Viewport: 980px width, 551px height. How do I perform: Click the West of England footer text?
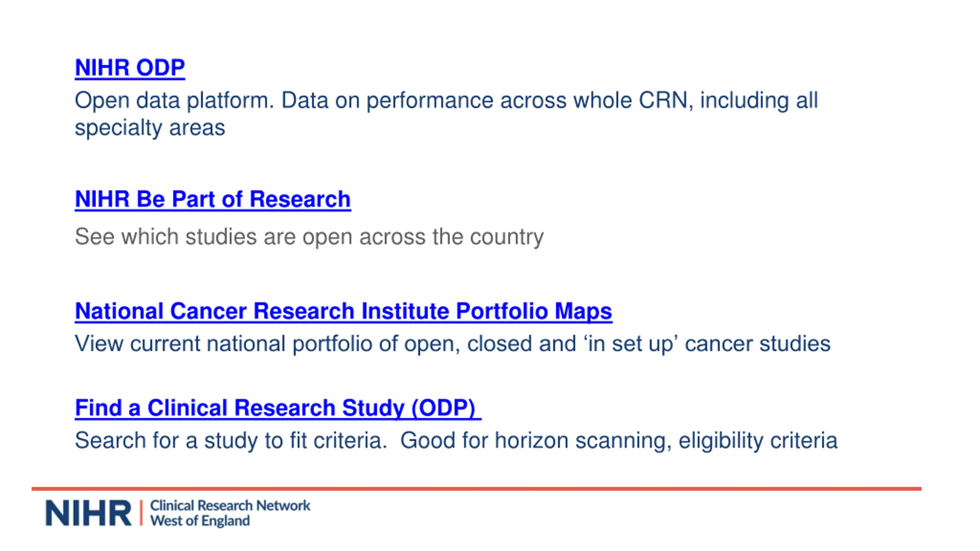(x=200, y=521)
